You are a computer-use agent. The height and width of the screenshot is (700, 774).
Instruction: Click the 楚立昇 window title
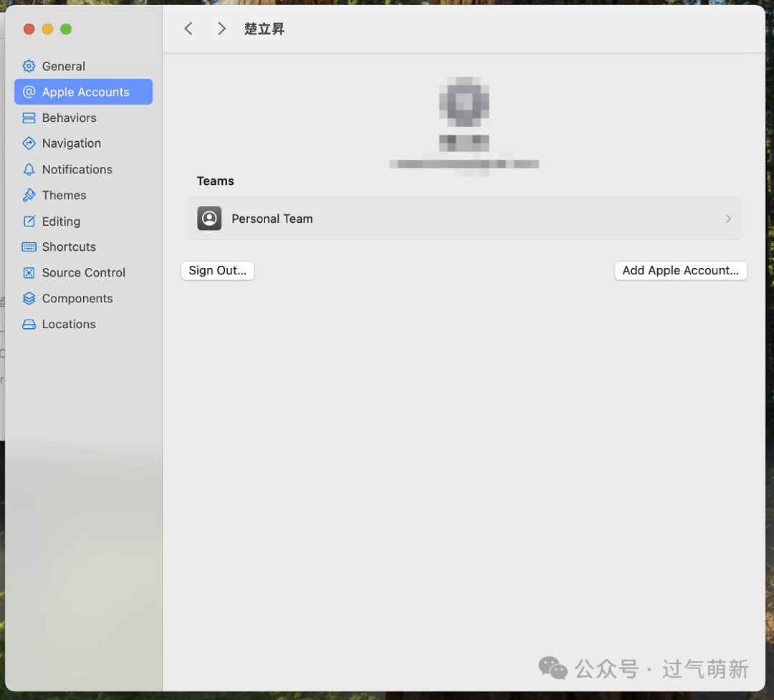[x=264, y=29]
